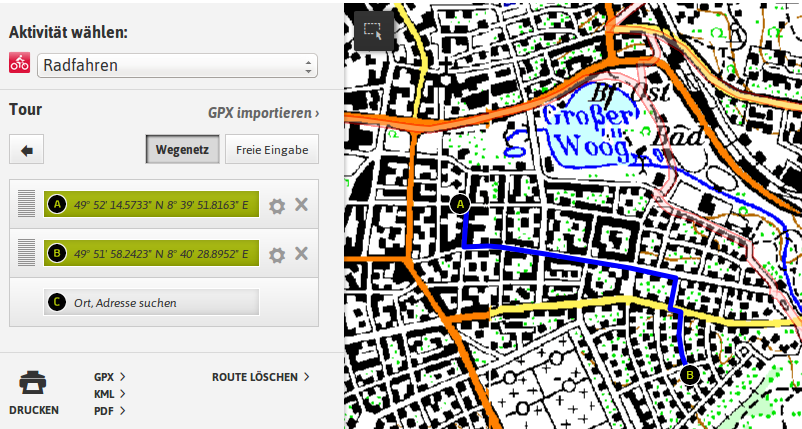Open the Radfahren activity dropdown
Image resolution: width=802 pixels, height=429 pixels.
177,65
